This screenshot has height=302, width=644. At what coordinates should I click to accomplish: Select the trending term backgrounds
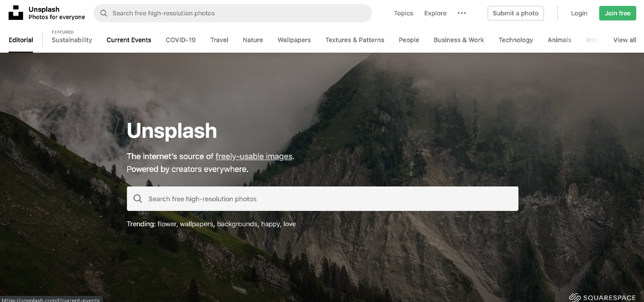237,224
